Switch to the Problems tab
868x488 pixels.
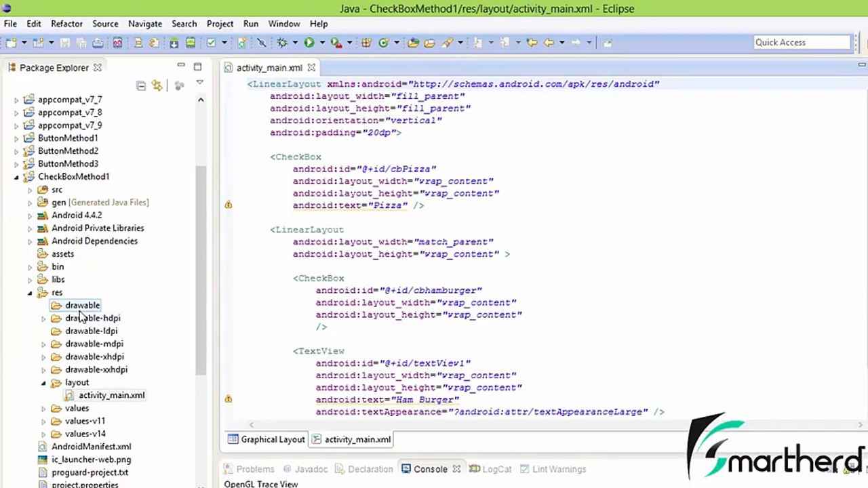[x=248, y=469]
